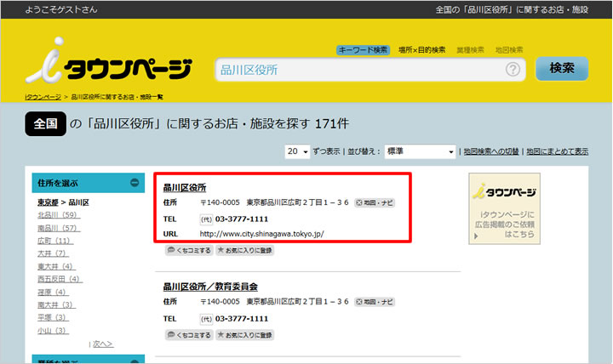The image size is (613, 364).
Task: Open the 20 items per page dropdown
Action: (x=297, y=151)
